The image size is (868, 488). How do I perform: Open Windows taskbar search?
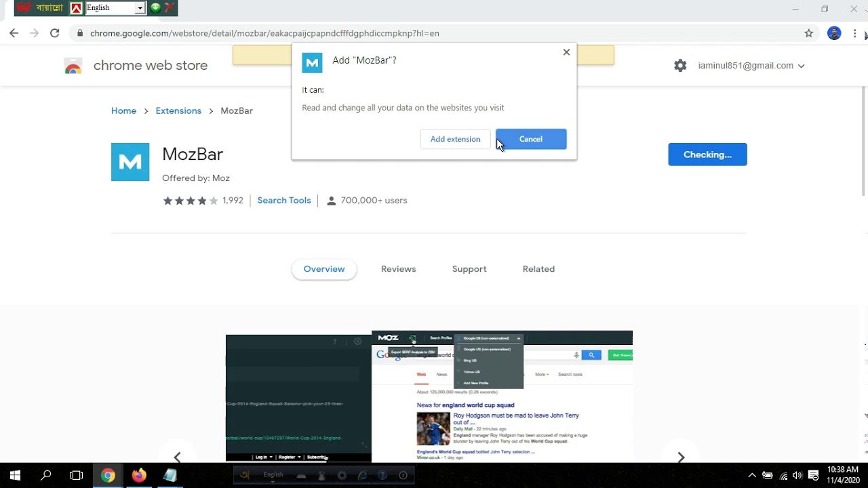46,476
